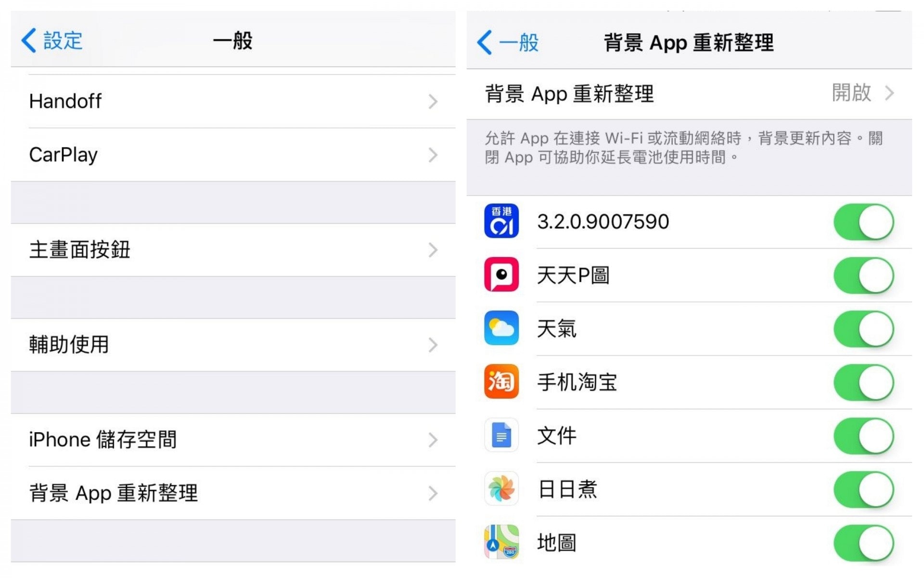924x578 pixels.
Task: Open the 輔助使用 settings item
Action: coord(231,345)
